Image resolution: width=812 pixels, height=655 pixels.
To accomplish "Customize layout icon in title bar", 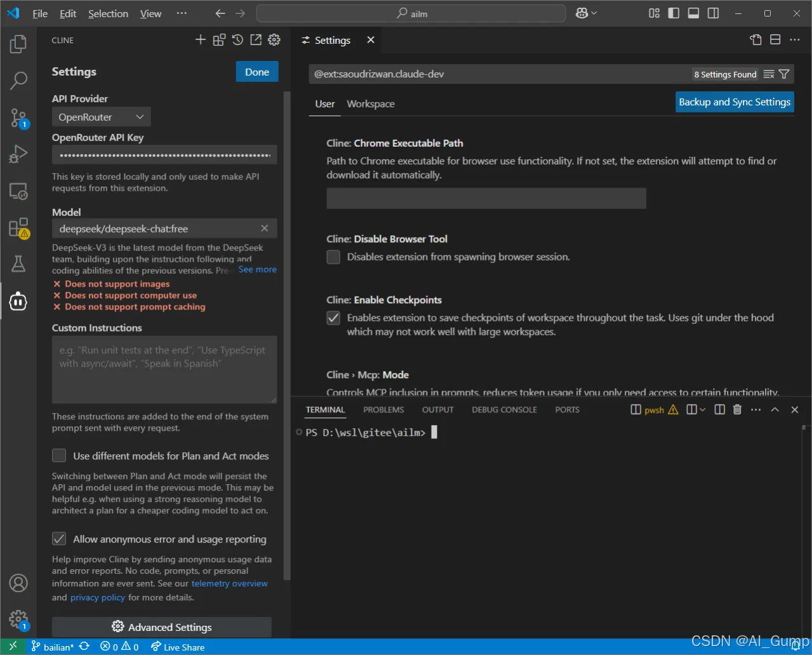I will (x=655, y=13).
